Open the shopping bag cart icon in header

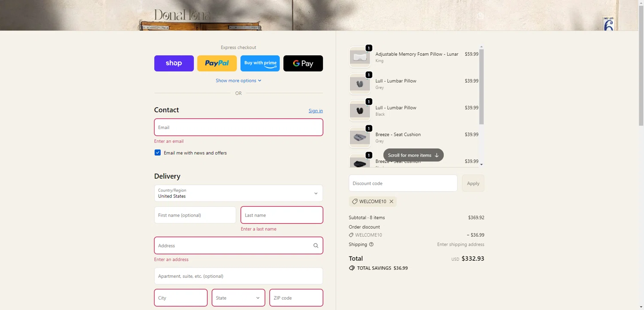tap(480, 16)
